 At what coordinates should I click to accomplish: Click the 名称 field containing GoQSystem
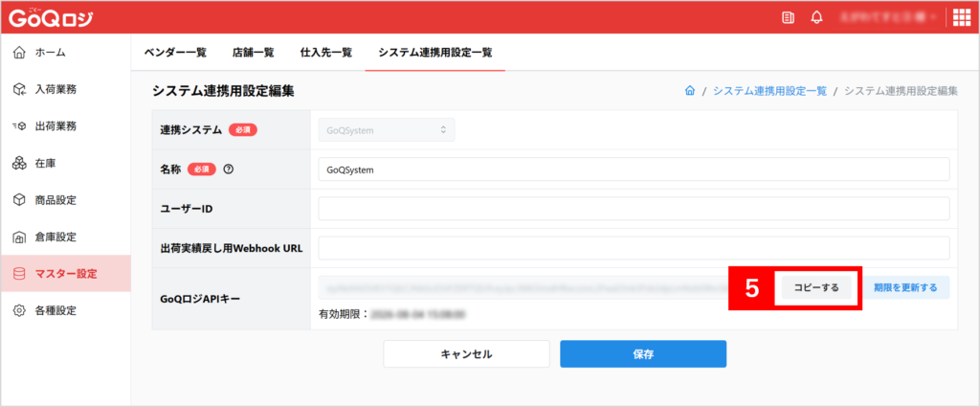tap(634, 169)
